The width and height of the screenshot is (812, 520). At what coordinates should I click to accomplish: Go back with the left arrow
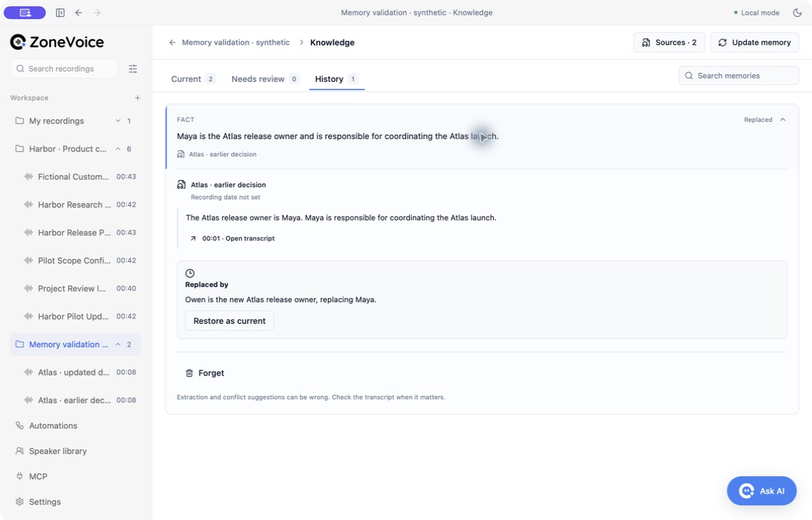(x=79, y=12)
